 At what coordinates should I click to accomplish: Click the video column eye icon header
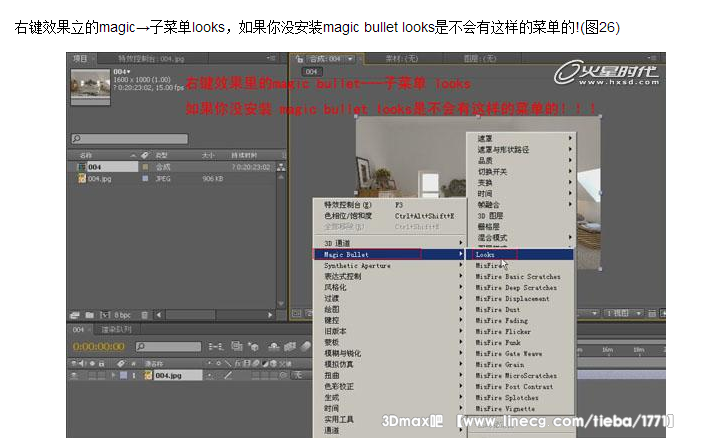74,364
